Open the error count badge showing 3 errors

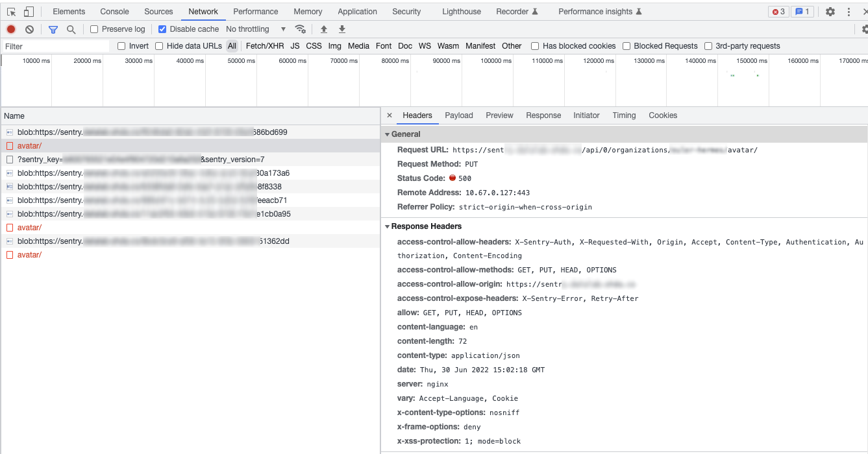pyautogui.click(x=778, y=11)
